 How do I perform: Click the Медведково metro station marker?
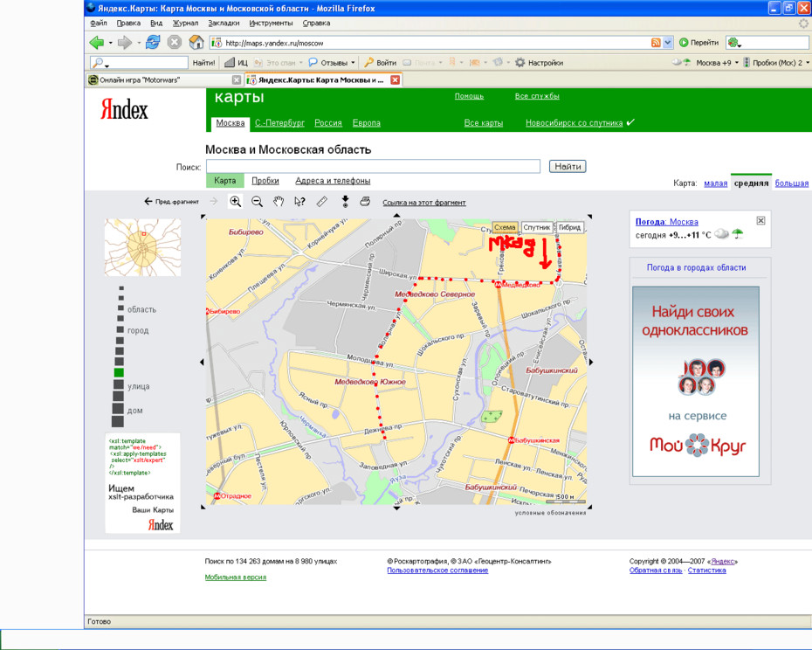(x=497, y=285)
